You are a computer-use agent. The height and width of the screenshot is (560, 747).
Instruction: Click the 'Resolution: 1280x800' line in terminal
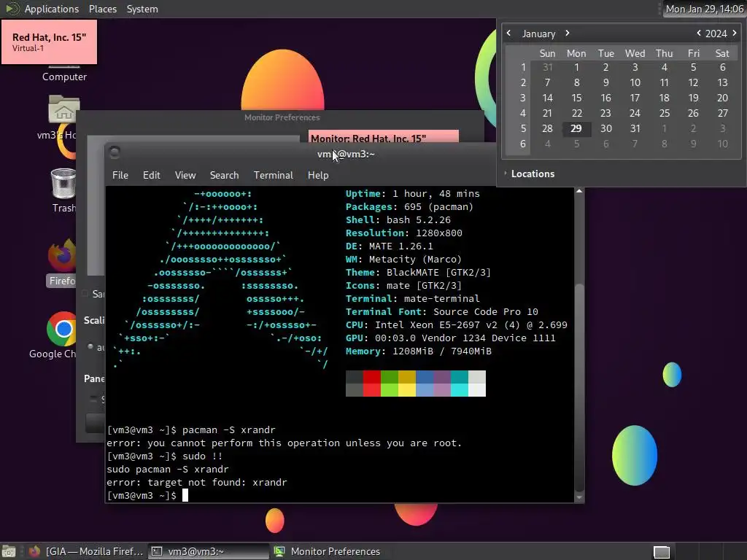403,233
